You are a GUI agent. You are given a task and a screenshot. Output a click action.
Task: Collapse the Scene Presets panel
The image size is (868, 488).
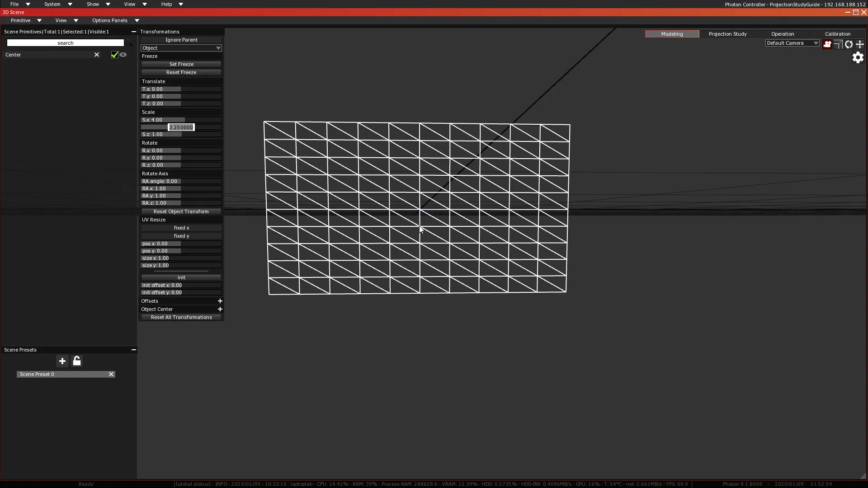(x=133, y=350)
